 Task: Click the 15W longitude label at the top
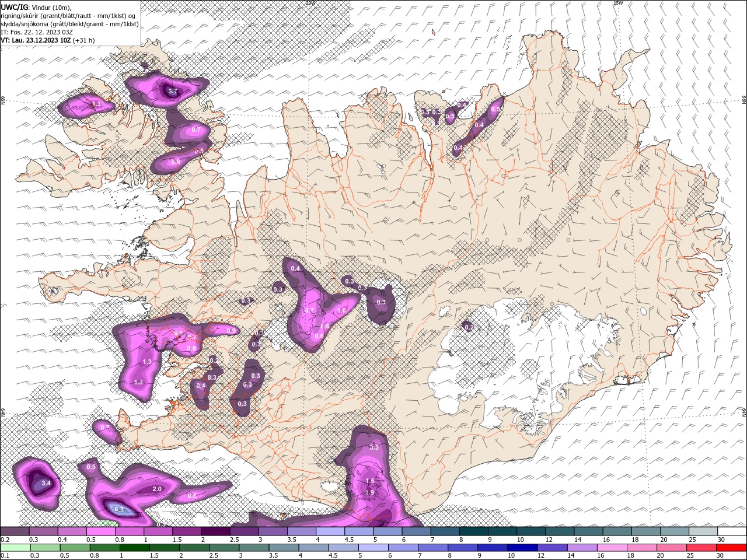click(x=618, y=3)
